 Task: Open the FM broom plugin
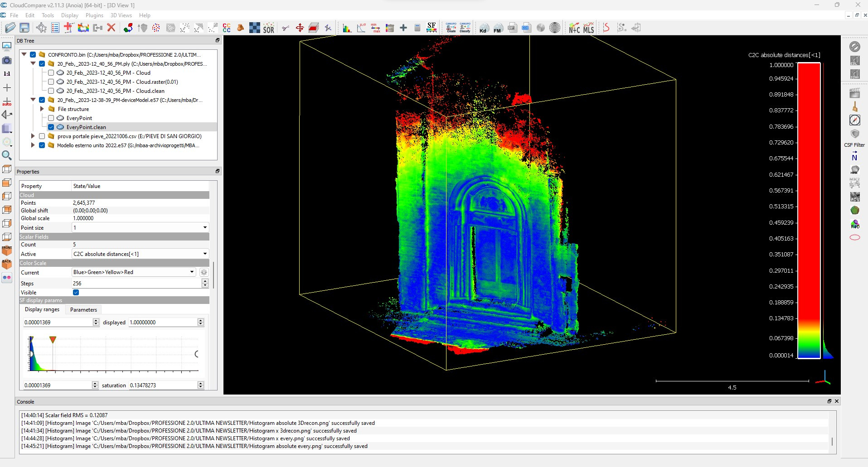pyautogui.click(x=498, y=28)
